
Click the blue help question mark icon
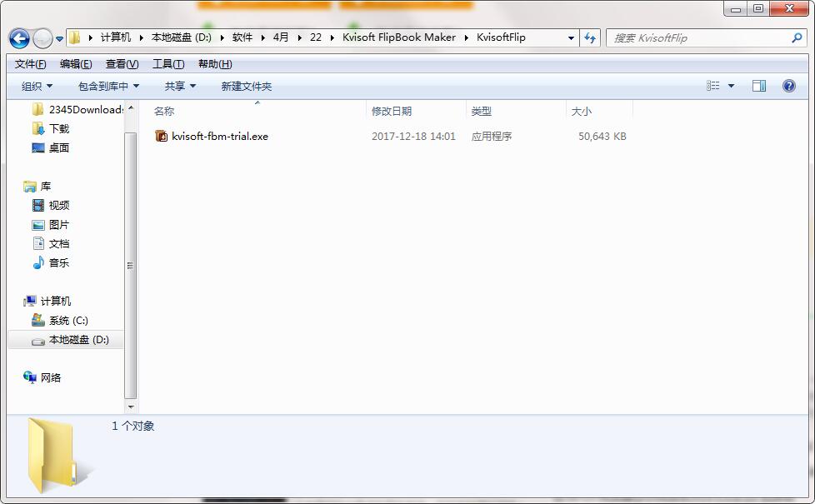coord(788,86)
